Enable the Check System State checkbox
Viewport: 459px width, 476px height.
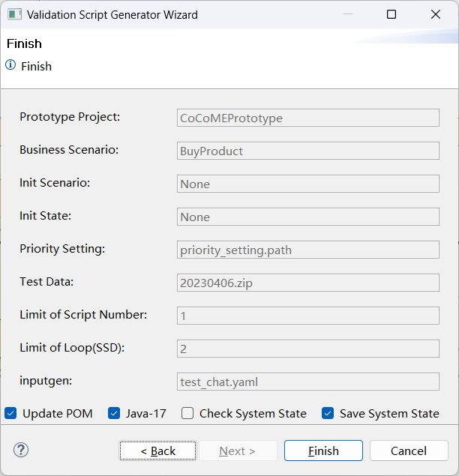pos(187,413)
